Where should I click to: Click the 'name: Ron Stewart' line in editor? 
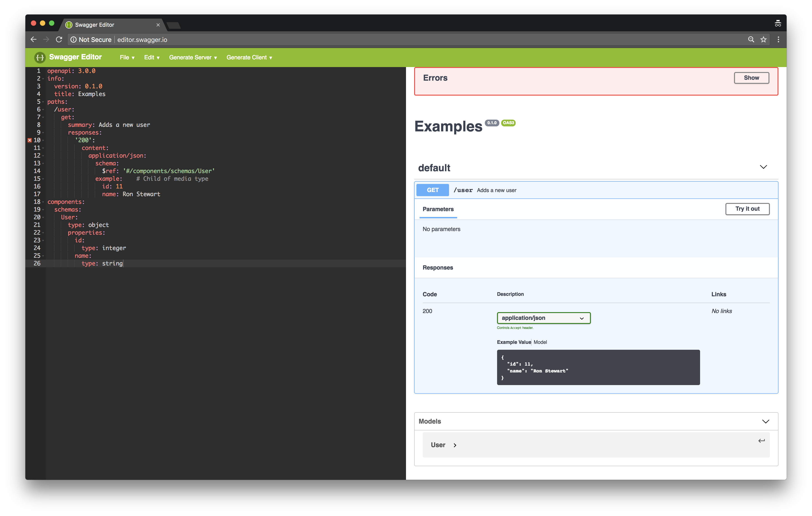[131, 194]
